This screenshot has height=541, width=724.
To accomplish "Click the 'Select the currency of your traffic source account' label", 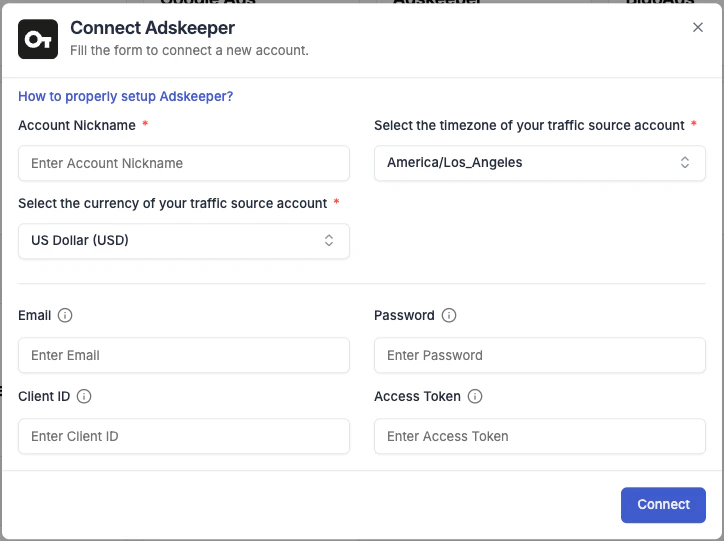I will click(172, 203).
